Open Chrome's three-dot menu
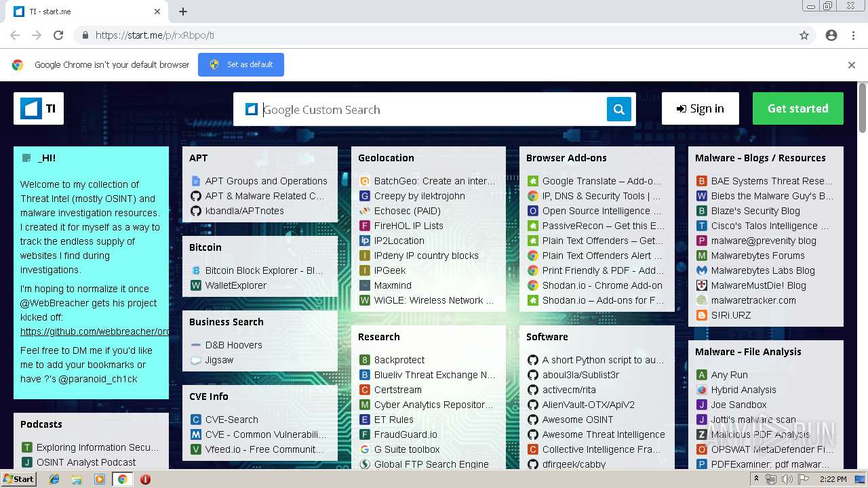868x488 pixels. click(x=853, y=35)
